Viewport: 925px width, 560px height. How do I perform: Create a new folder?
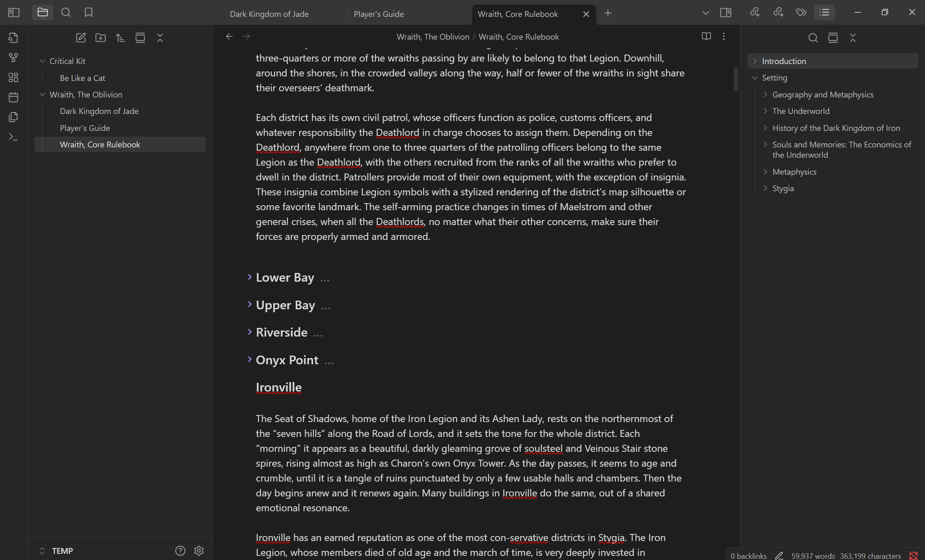pyautogui.click(x=100, y=38)
